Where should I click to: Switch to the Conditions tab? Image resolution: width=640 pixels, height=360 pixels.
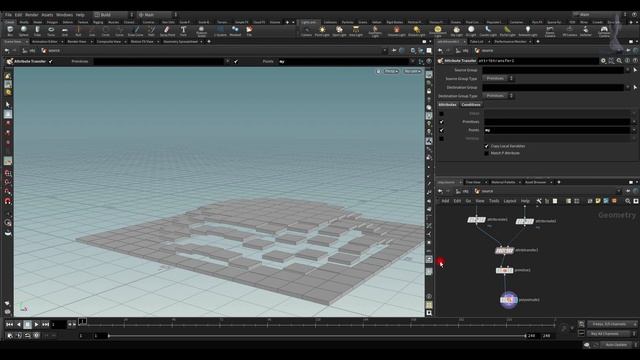tap(471, 104)
